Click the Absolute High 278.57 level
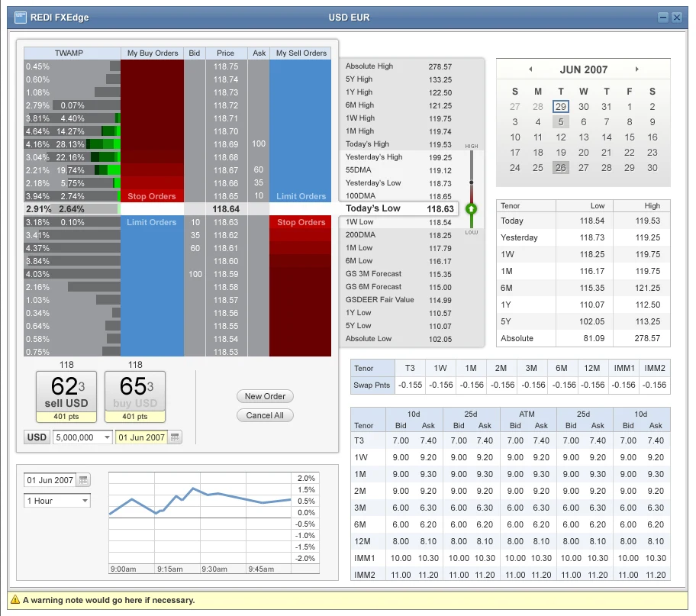Viewport: 696px width, 616px height. 398,66
